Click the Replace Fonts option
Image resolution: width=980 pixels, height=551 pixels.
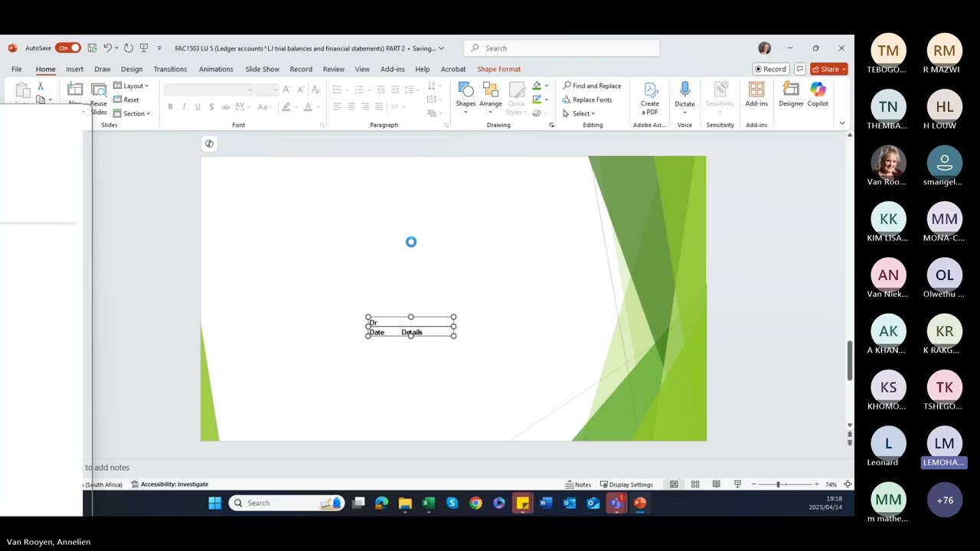coord(587,99)
